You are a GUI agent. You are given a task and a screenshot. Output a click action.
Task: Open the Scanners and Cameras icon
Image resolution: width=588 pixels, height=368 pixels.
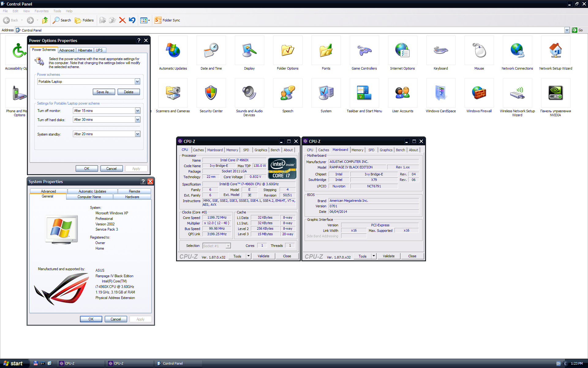pos(173,93)
